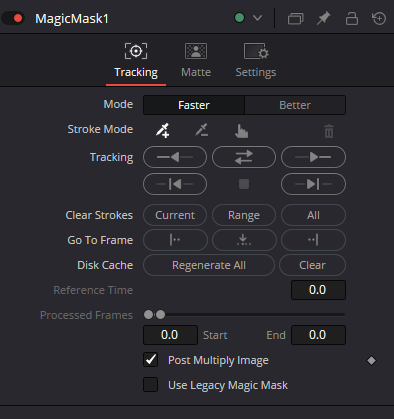394x419 pixels.
Task: Select the hand stroke mode tool
Action: pyautogui.click(x=241, y=131)
